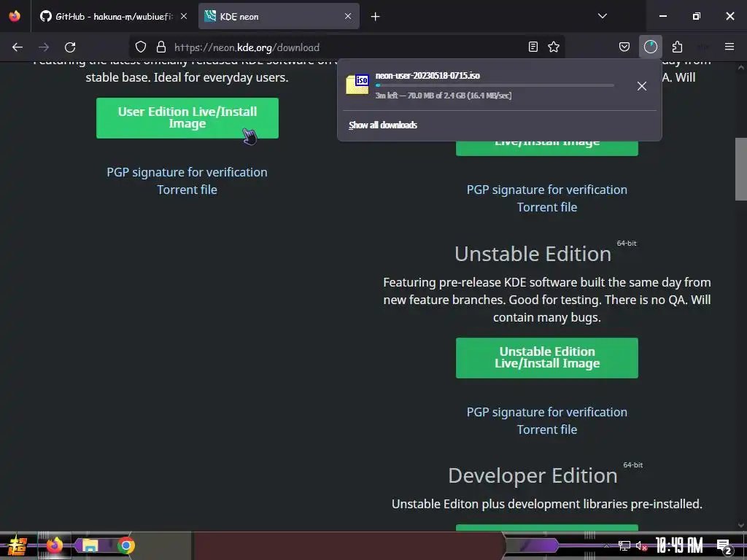Image resolution: width=747 pixels, height=560 pixels.
Task: Click the Unstable Edition heading
Action: click(x=533, y=254)
